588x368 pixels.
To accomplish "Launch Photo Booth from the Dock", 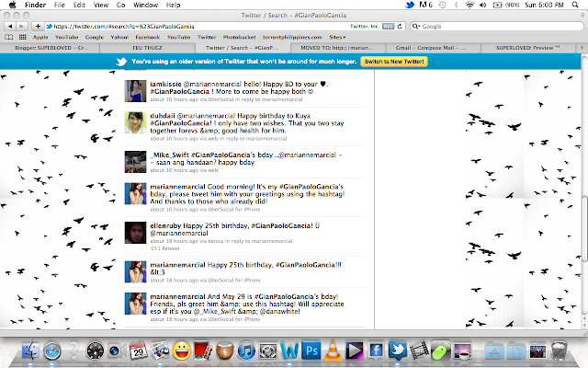I will [x=203, y=351].
